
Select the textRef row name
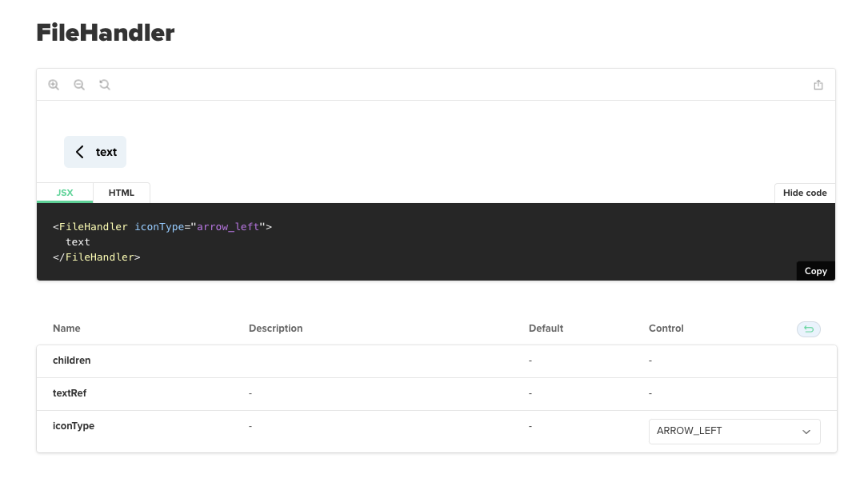pos(70,392)
